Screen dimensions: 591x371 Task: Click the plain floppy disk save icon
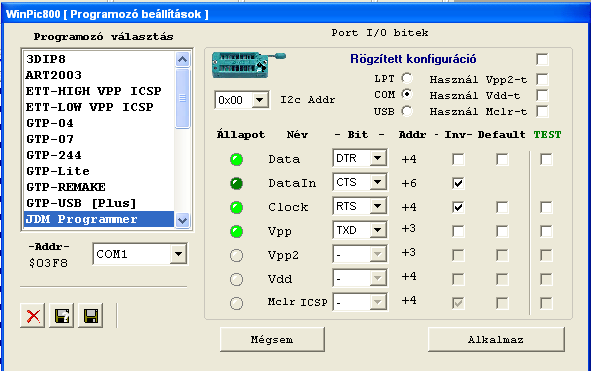pos(91,316)
